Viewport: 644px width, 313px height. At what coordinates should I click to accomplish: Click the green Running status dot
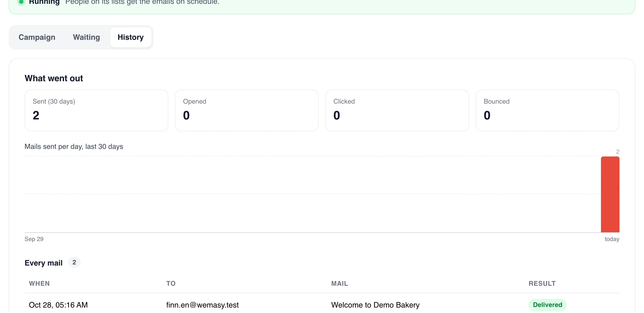pyautogui.click(x=21, y=2)
